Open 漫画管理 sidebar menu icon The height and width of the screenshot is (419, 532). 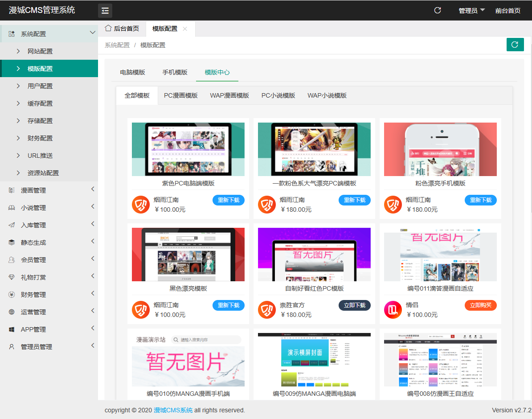[12, 190]
